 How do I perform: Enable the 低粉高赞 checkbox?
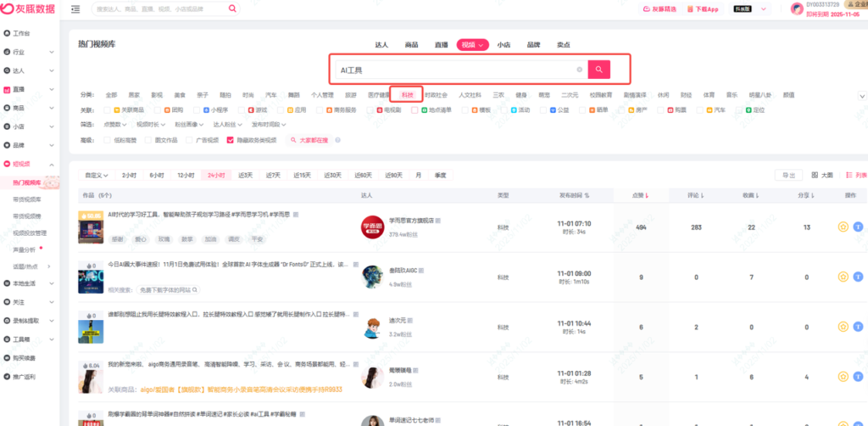click(107, 140)
